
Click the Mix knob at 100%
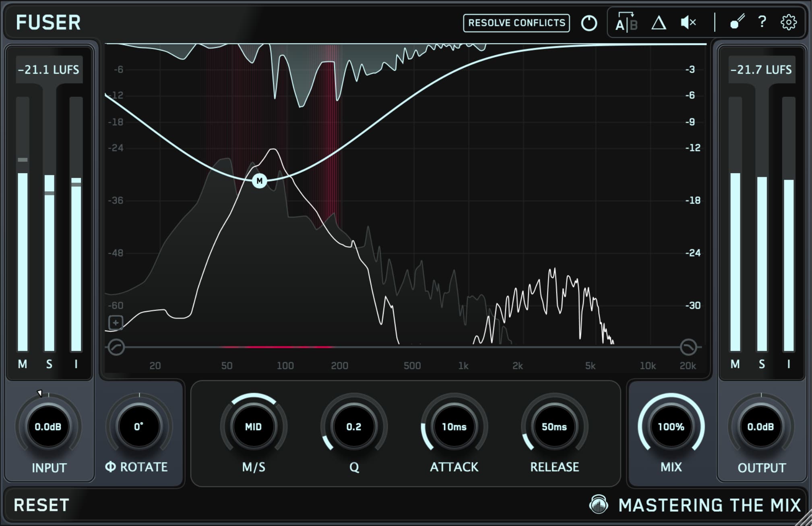tap(671, 427)
